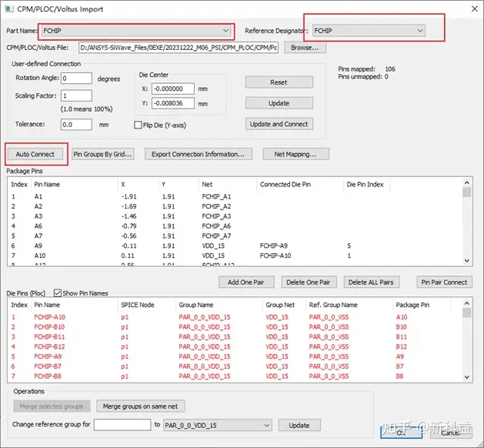Click the app icon in title bar
Image resolution: width=484 pixels, height=448 pixels.
click(9, 9)
